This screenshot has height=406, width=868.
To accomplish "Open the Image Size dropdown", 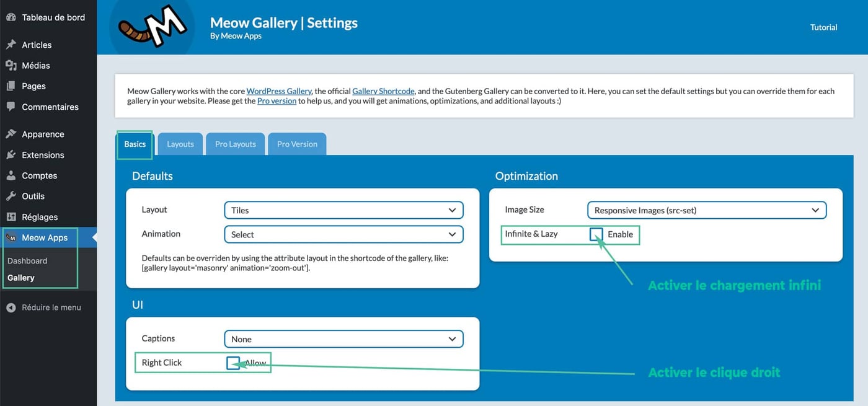I will pos(706,210).
